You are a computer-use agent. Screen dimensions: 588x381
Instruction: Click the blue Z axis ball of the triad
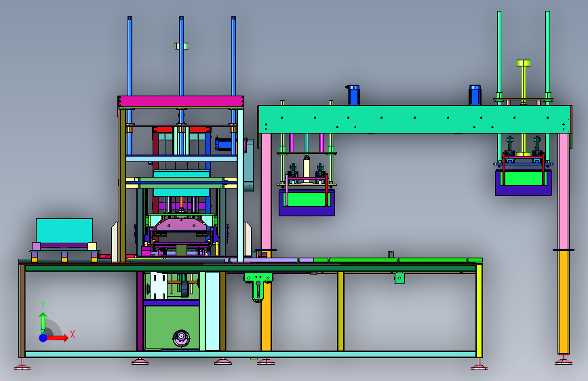tap(43, 338)
